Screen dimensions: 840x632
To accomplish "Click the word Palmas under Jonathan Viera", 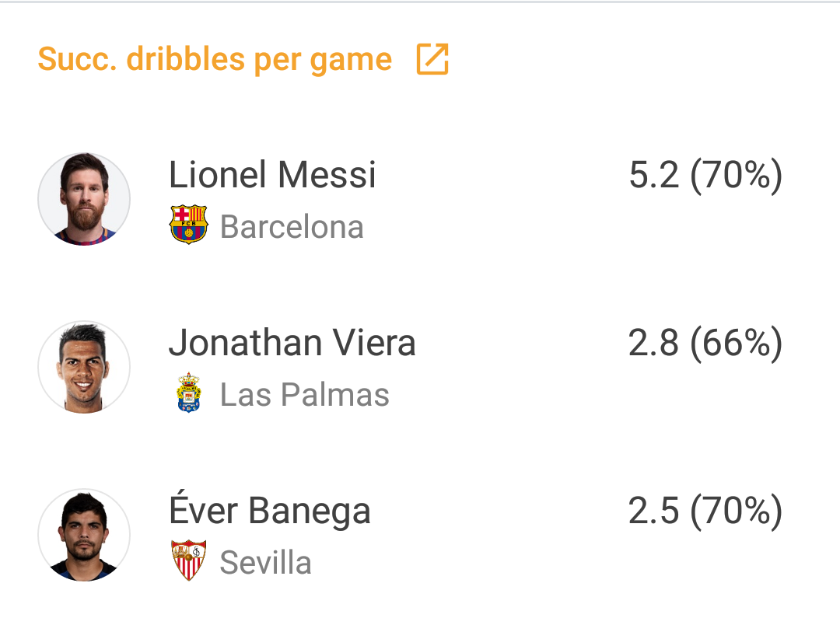I will [x=334, y=395].
